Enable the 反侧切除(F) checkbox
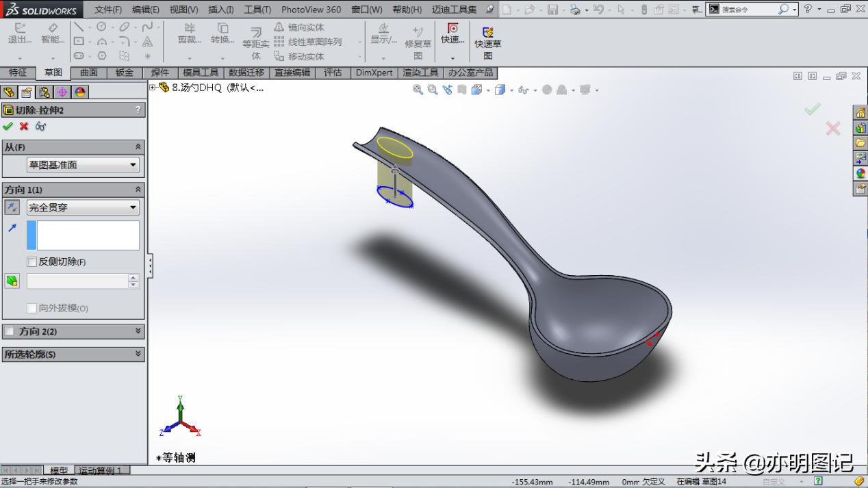 [x=31, y=261]
